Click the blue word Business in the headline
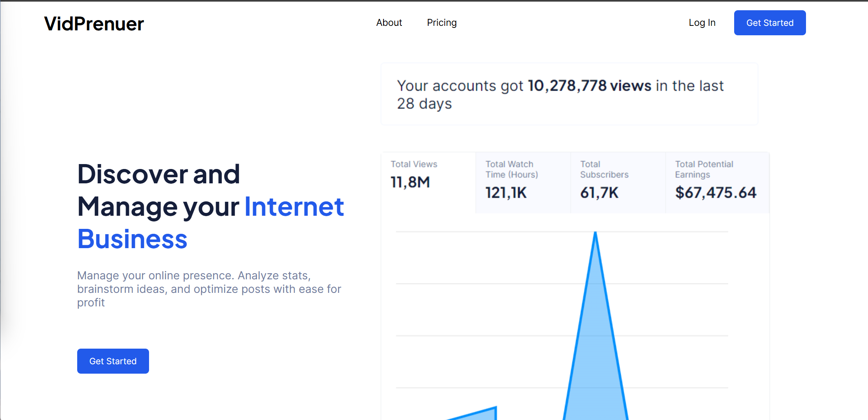This screenshot has width=868, height=420. tap(132, 239)
